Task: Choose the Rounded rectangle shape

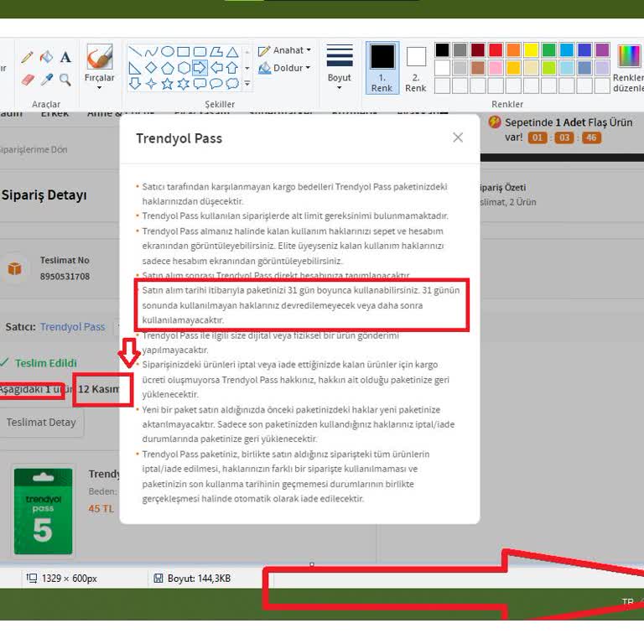Action: pos(200,51)
